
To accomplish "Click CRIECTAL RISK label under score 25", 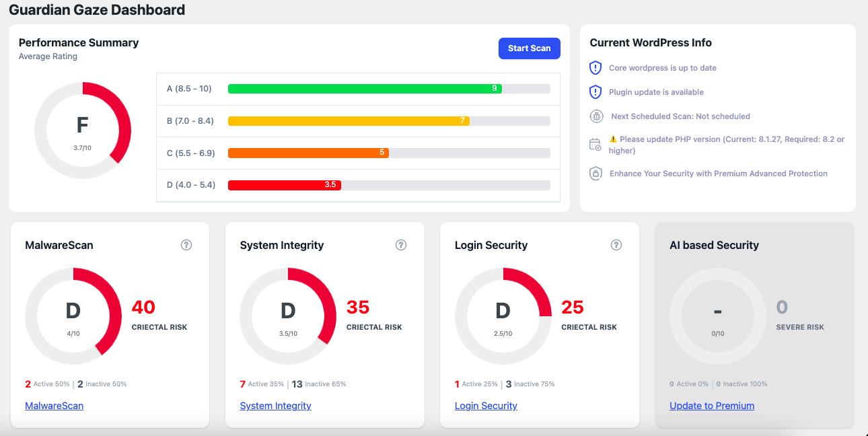I will pos(589,327).
